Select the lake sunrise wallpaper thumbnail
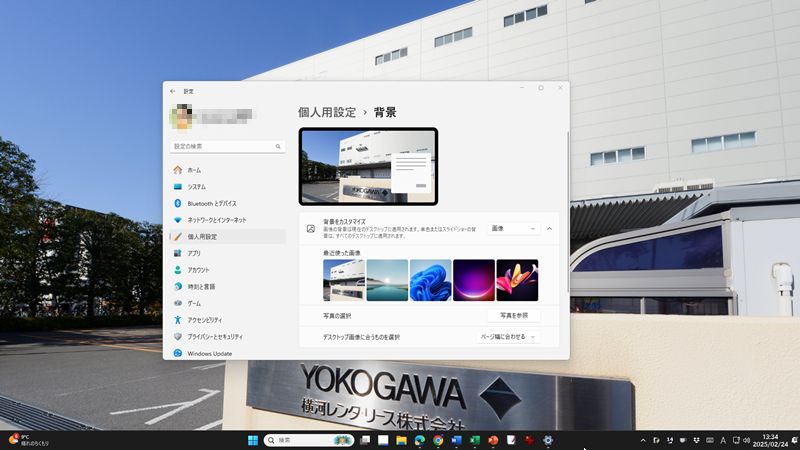 (x=387, y=280)
